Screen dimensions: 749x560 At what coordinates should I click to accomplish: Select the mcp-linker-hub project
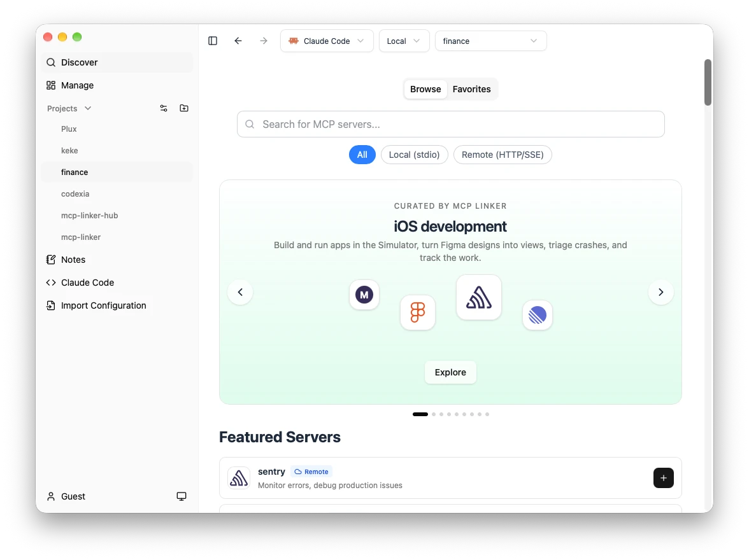pos(117,215)
